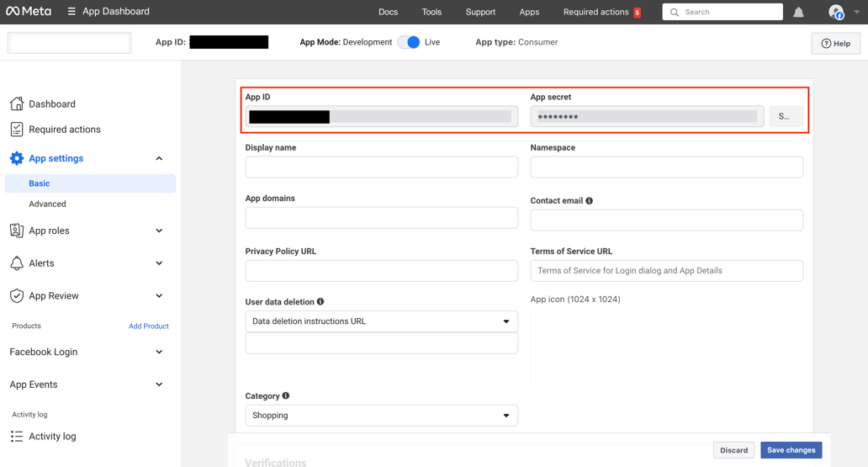The width and height of the screenshot is (868, 467).
Task: Click the Namespace field
Action: pos(666,167)
